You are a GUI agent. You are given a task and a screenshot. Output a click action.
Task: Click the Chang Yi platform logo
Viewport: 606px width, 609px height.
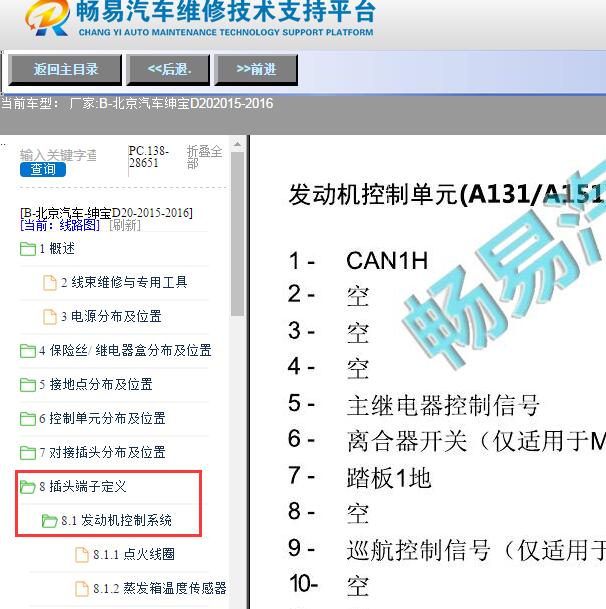pyautogui.click(x=47, y=18)
